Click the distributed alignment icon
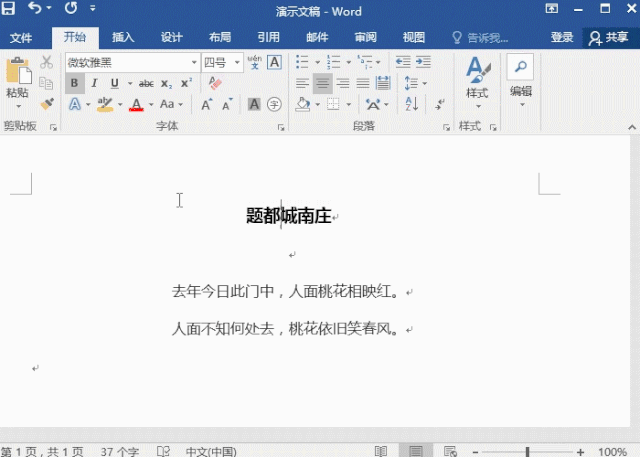Viewport: 640px width, 457px height. pos(383,84)
